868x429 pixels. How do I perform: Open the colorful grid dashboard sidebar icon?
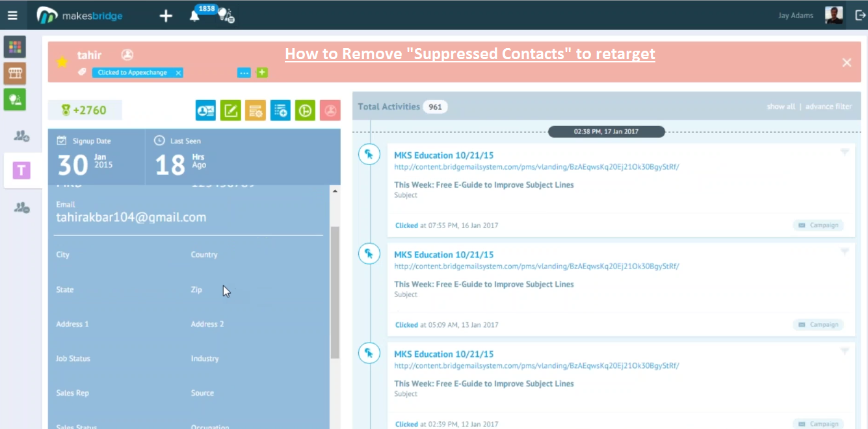[x=15, y=47]
